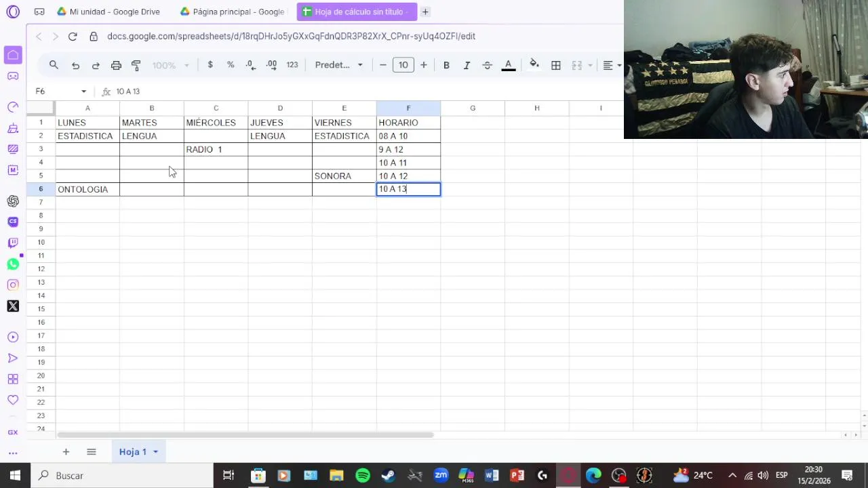
Task: Reload the page
Action: (x=73, y=36)
